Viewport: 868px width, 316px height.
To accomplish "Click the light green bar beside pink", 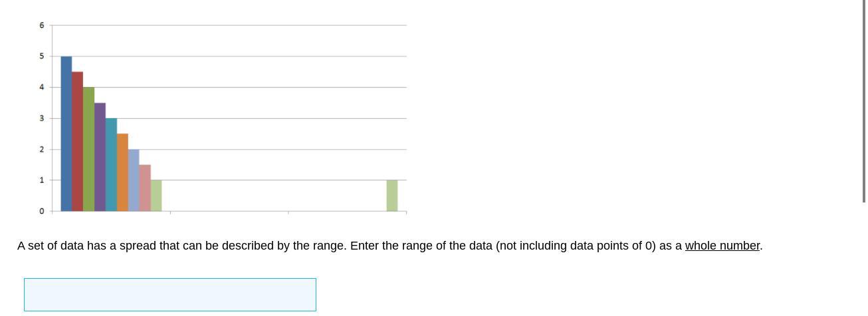I will (156, 196).
